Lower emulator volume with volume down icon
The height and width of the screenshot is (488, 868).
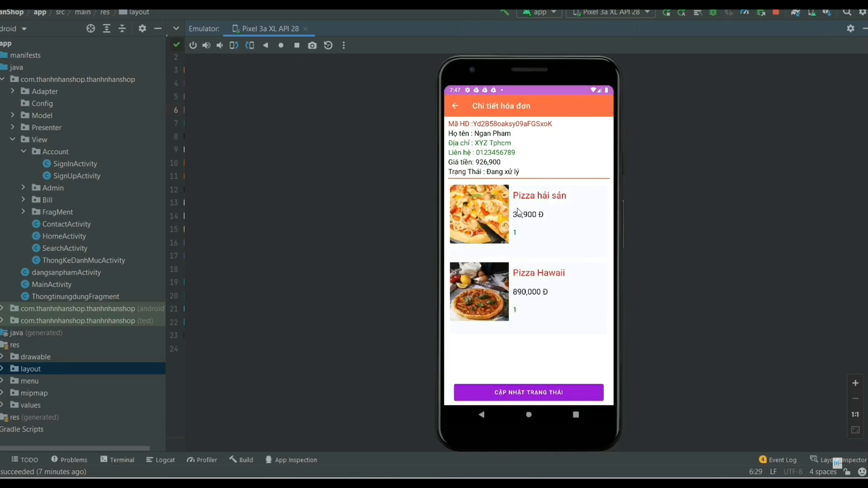[x=220, y=45]
